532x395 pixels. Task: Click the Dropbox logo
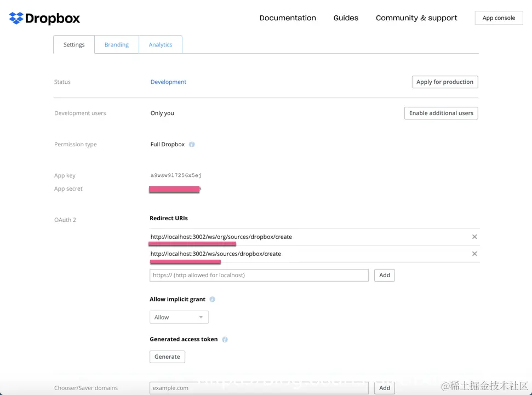pyautogui.click(x=44, y=18)
